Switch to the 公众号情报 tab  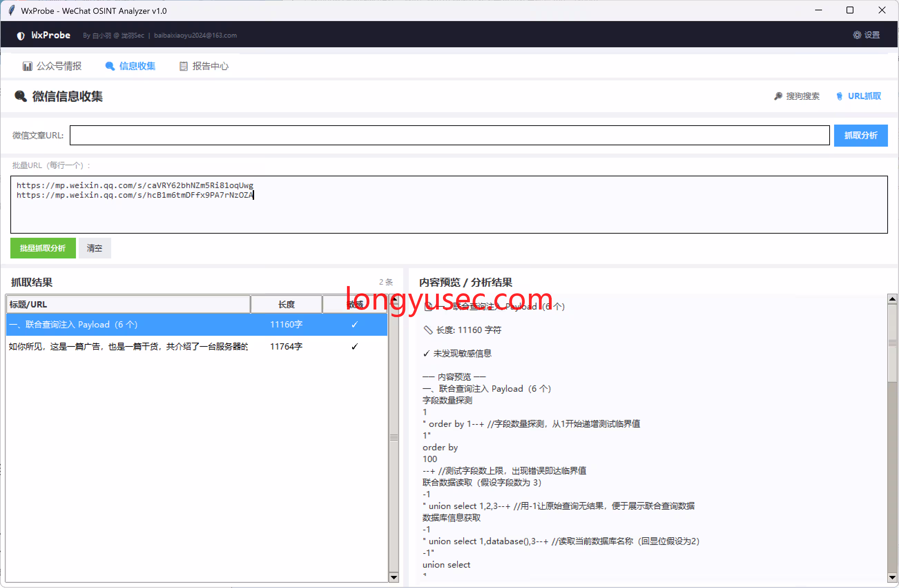[52, 66]
